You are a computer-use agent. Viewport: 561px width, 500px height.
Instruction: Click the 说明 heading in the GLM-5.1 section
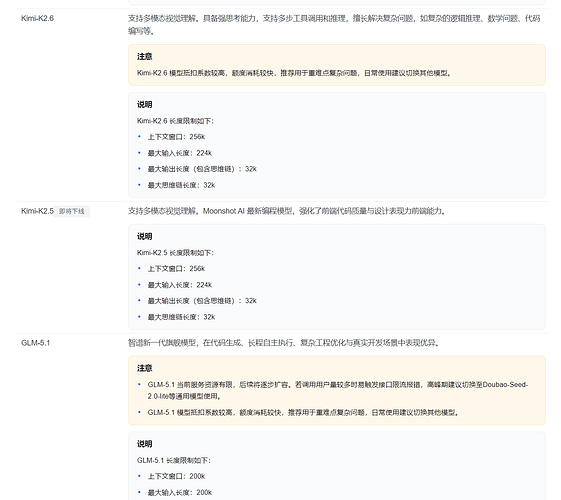145,444
